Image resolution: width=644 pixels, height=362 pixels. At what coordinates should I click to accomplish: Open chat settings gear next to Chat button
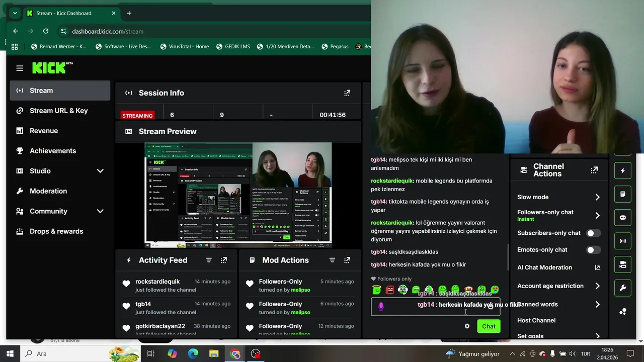pyautogui.click(x=467, y=326)
